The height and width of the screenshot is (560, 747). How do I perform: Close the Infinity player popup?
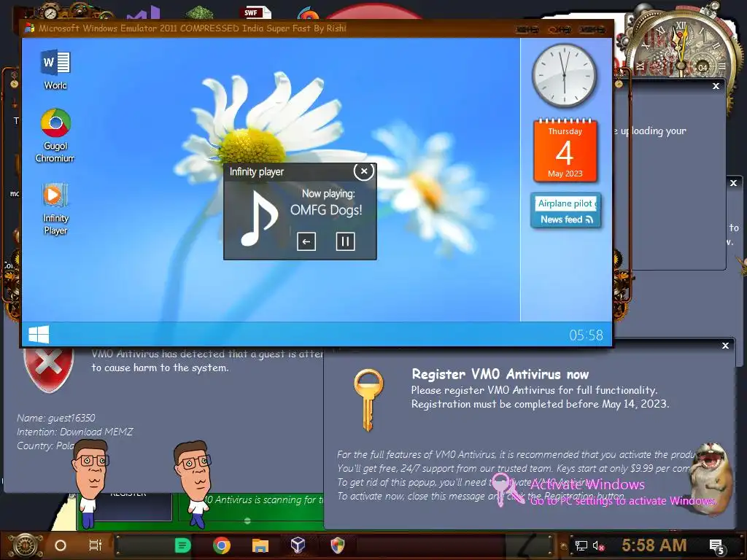[x=363, y=171]
